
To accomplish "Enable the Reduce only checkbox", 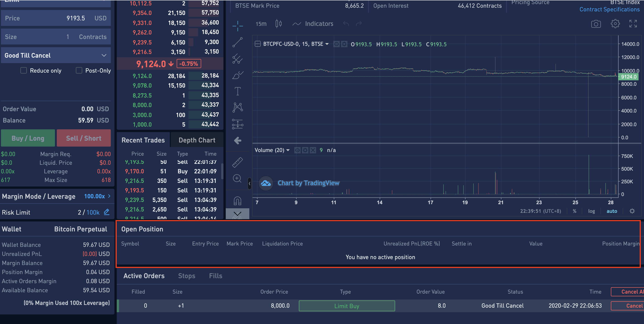I will pyautogui.click(x=24, y=70).
